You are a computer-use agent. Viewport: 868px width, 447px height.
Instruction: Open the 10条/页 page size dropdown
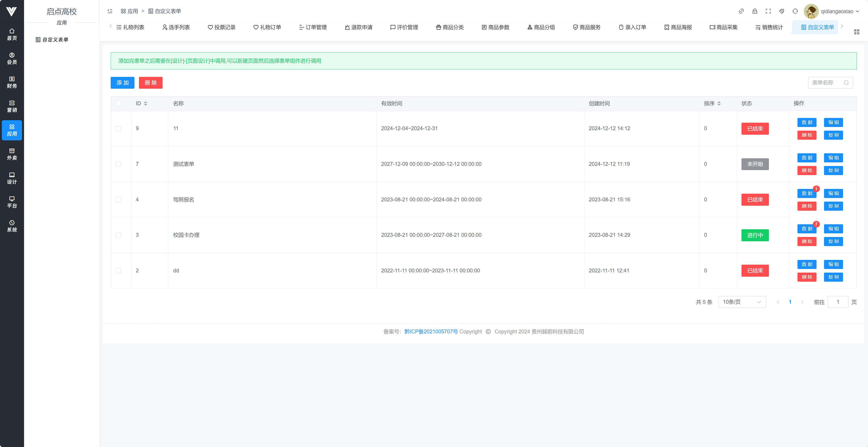(x=742, y=302)
